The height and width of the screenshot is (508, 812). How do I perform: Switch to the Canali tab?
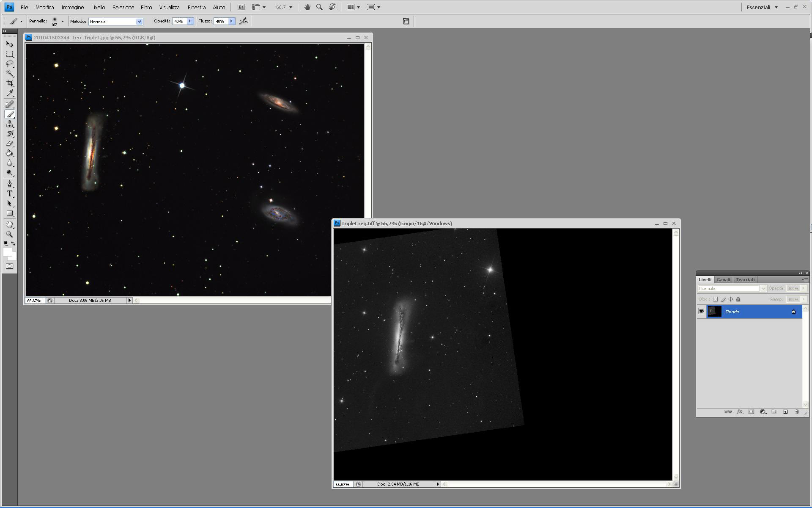pos(723,279)
